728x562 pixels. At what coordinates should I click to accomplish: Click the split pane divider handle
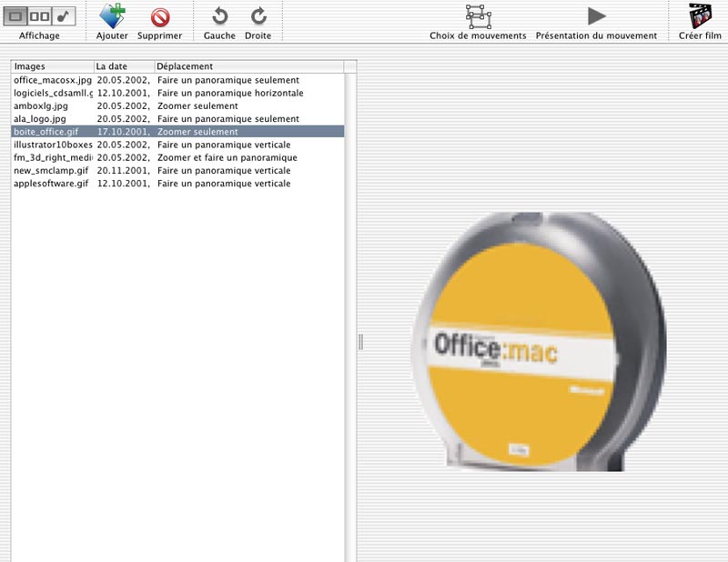coord(360,342)
